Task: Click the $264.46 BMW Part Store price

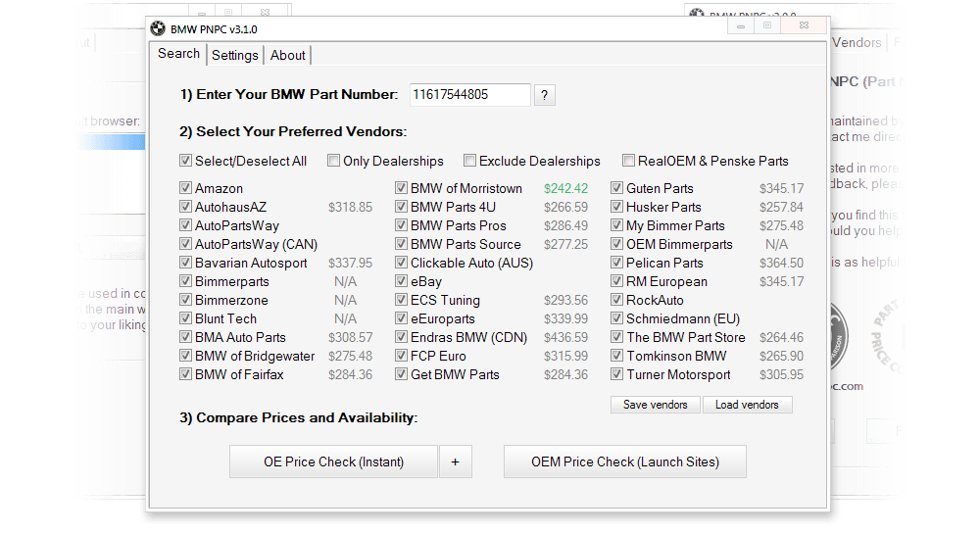Action: (x=781, y=337)
